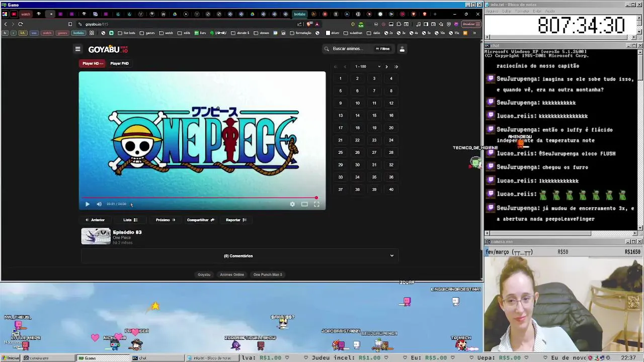Enter fullscreen in the video player

pos(316,204)
